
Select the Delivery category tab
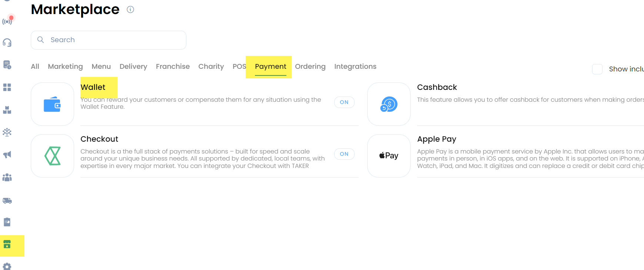click(133, 67)
